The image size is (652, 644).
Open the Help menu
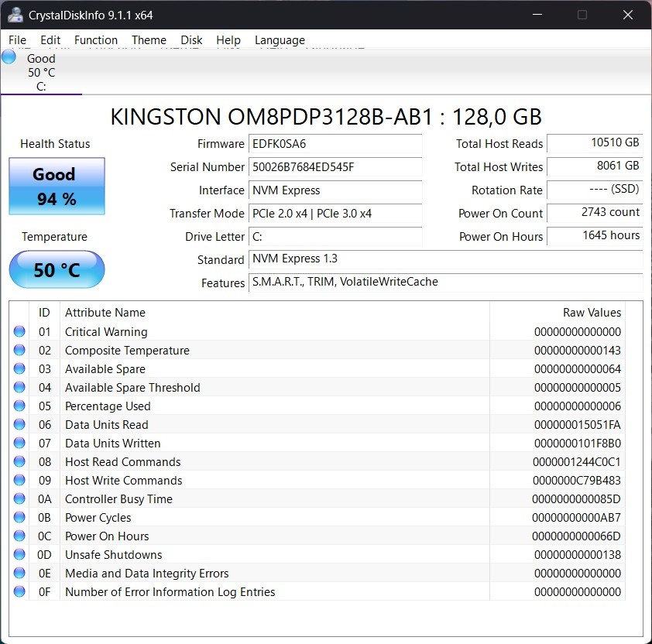(228, 40)
